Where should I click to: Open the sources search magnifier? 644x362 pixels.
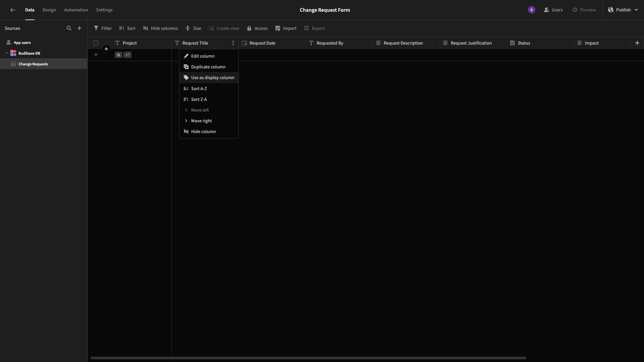point(69,28)
